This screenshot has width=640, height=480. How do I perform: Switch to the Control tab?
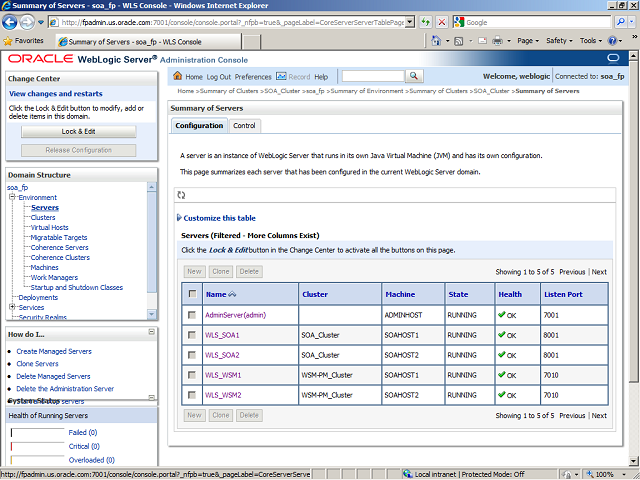pos(244,126)
